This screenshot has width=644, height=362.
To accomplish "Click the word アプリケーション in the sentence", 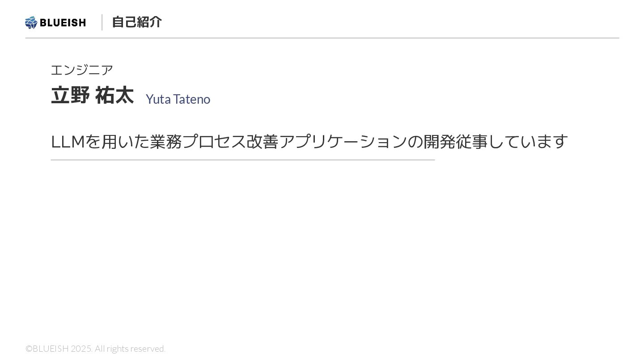I will pos(343,142).
